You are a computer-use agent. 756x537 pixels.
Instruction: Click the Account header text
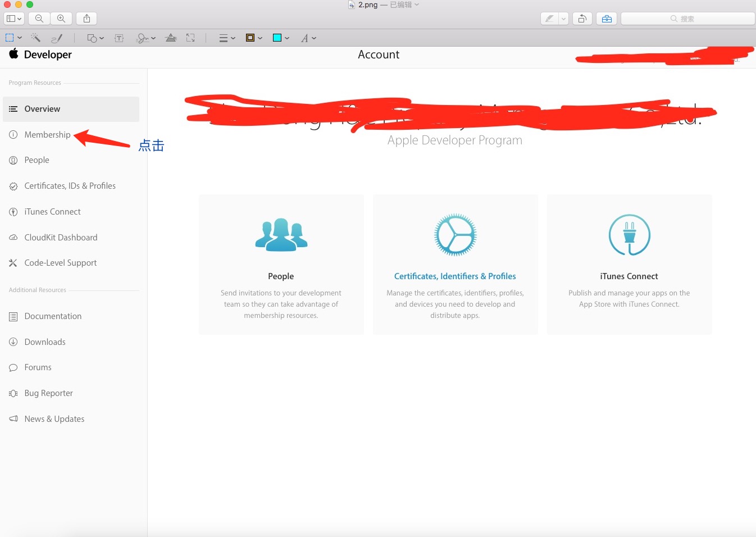(x=379, y=54)
